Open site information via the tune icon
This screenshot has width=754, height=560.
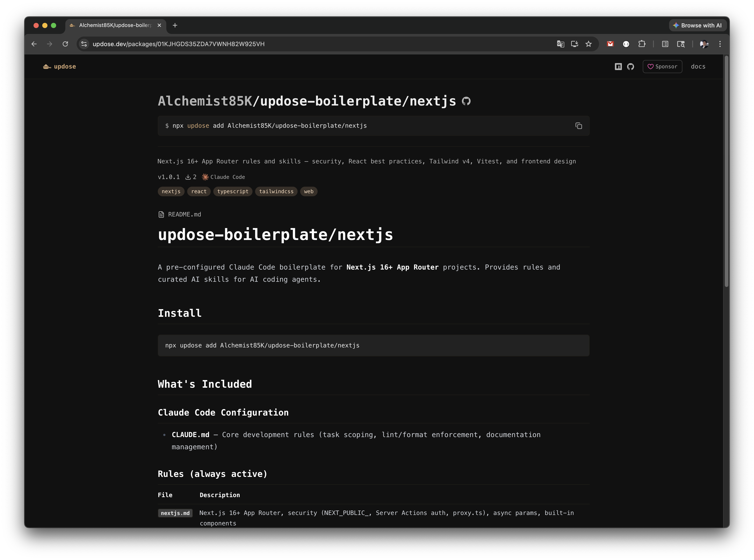click(x=83, y=44)
